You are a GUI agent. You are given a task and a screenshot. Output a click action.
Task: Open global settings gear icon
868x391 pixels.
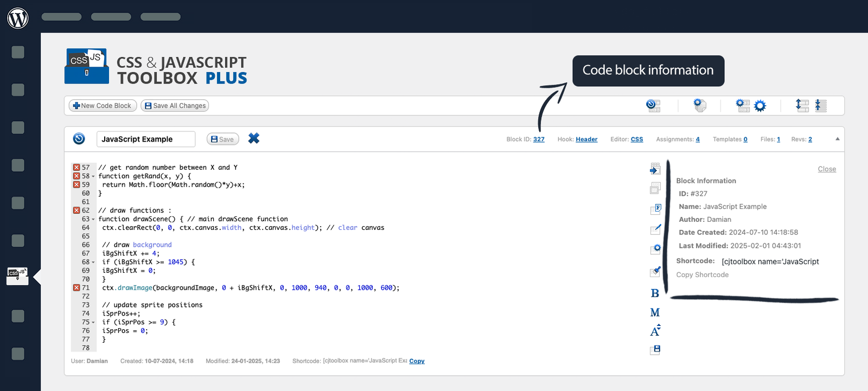click(x=760, y=106)
